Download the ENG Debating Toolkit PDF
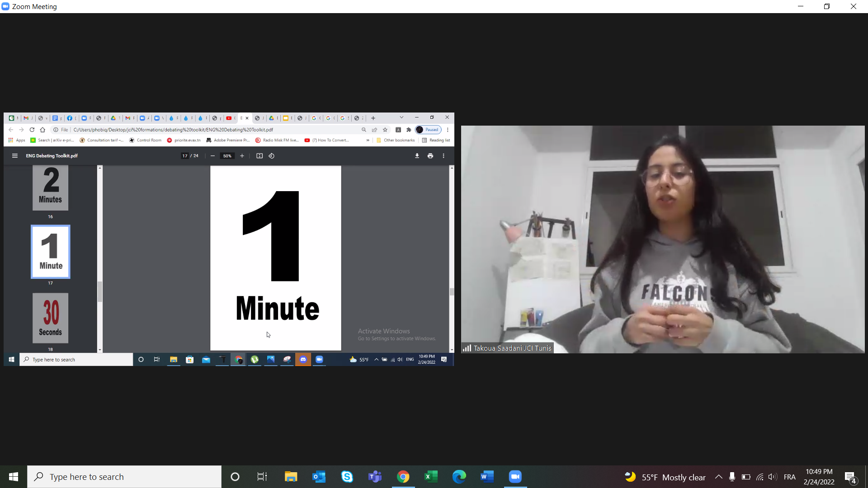This screenshot has width=868, height=488. click(x=417, y=156)
